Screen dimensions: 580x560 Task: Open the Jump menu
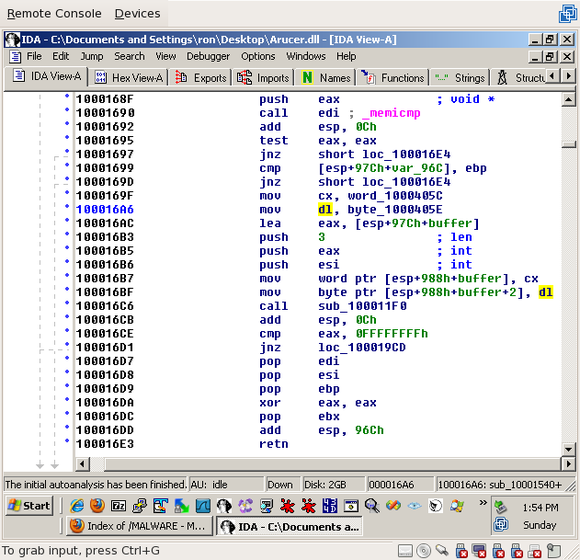(92, 56)
